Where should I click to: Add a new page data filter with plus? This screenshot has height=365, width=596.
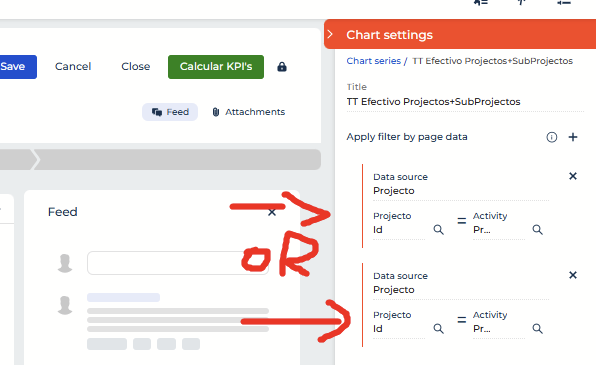[573, 137]
